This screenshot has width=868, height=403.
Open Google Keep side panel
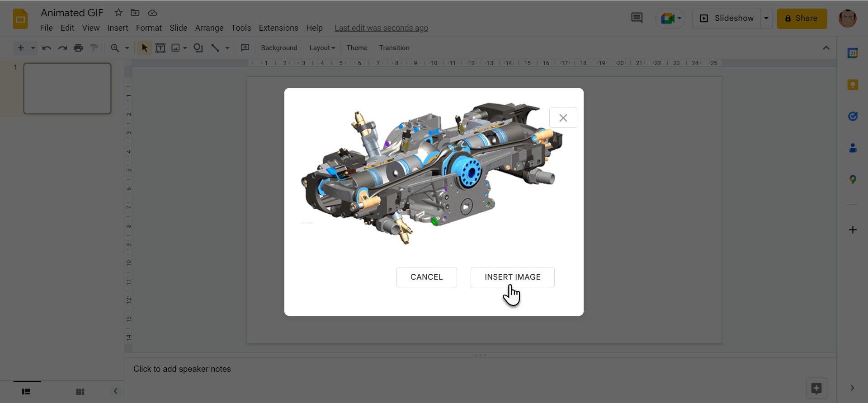853,84
